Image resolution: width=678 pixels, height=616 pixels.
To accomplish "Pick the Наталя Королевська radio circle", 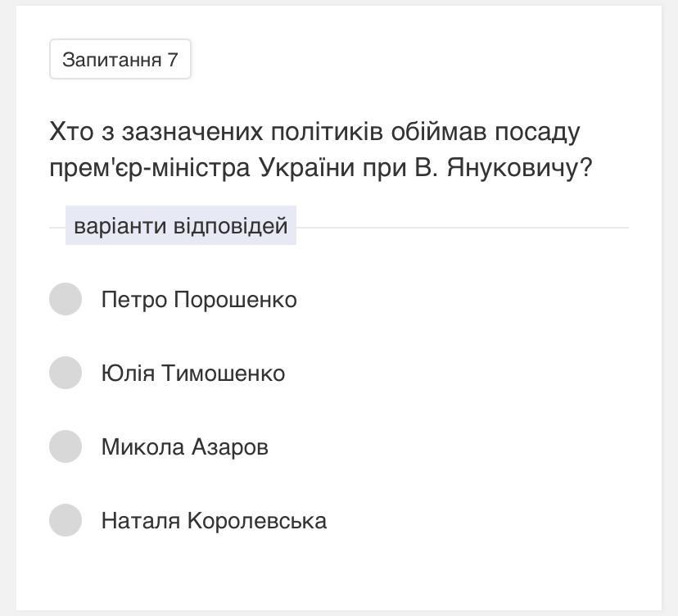I will tap(66, 520).
